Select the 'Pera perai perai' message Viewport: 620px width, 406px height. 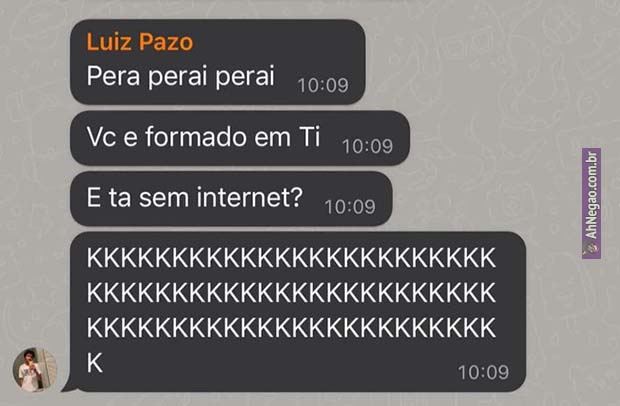tap(217, 62)
